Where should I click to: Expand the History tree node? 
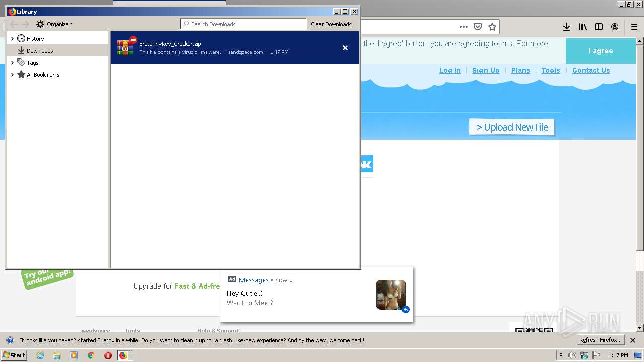(x=12, y=39)
